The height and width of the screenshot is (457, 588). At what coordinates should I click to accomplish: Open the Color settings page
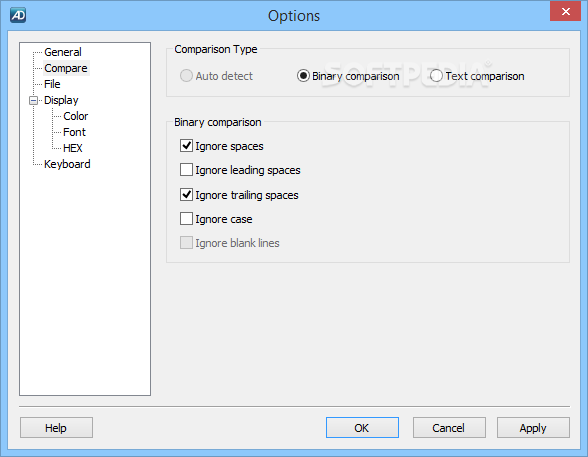click(x=76, y=116)
